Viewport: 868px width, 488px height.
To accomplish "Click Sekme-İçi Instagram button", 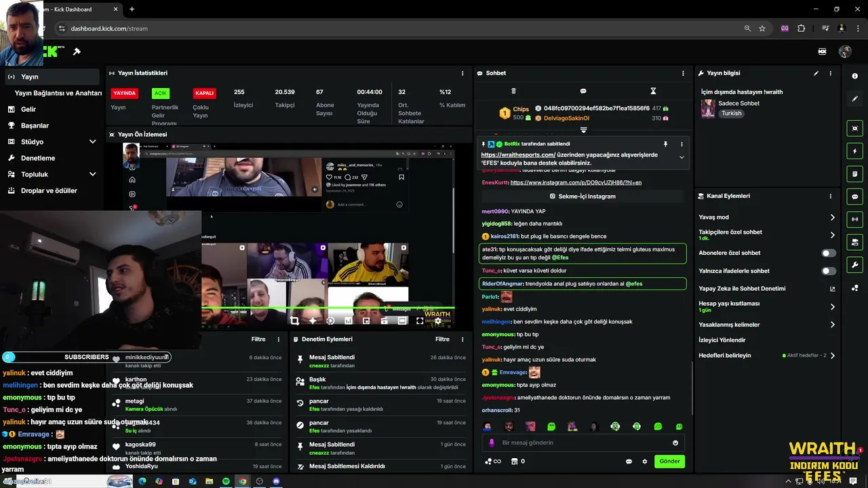I will point(583,196).
